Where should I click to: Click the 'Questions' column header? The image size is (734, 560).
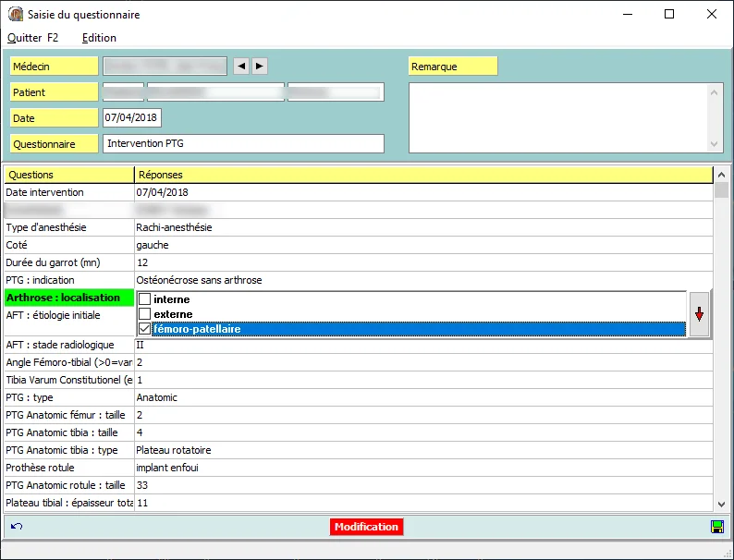coord(69,175)
